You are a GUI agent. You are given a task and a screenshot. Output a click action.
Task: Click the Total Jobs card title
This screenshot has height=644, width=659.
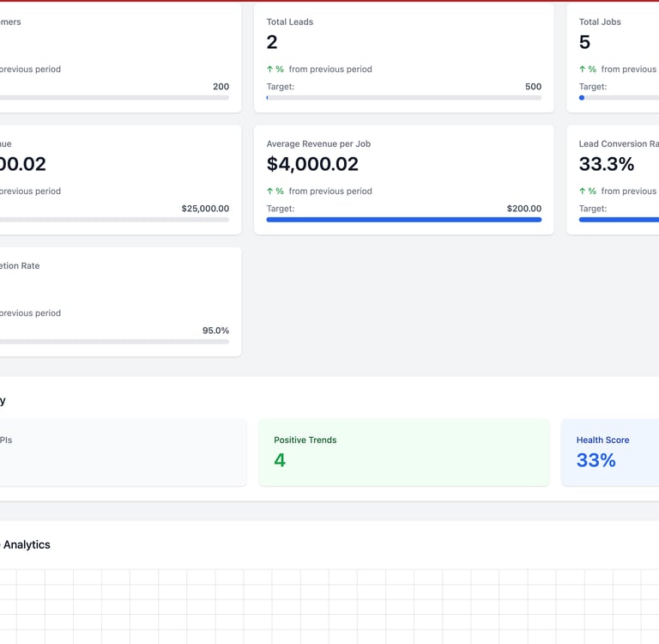click(600, 22)
